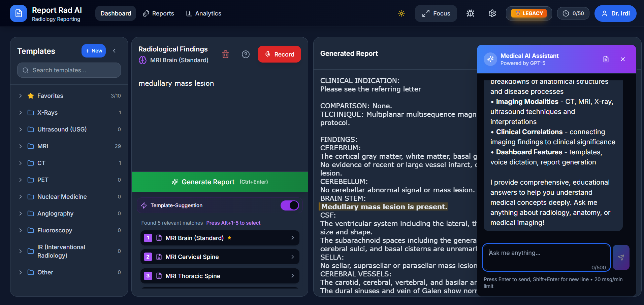The image size is (644, 305).
Task: Open history via the 0/50 clock icon
Action: [573, 13]
